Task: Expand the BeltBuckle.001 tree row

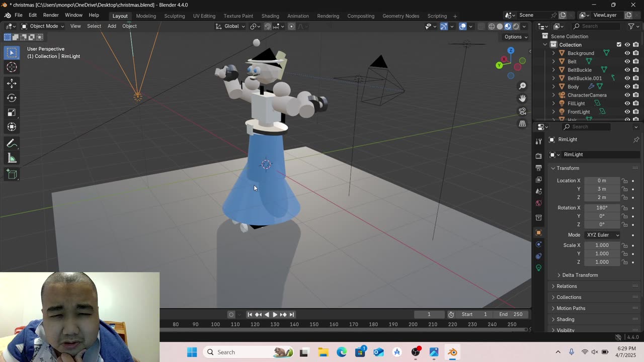Action: 554,78
